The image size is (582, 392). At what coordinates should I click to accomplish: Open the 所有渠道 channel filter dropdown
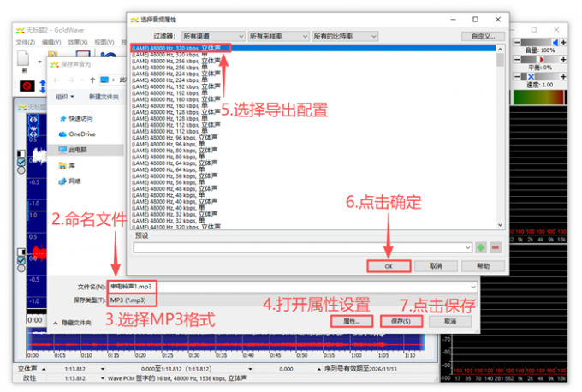coord(213,36)
